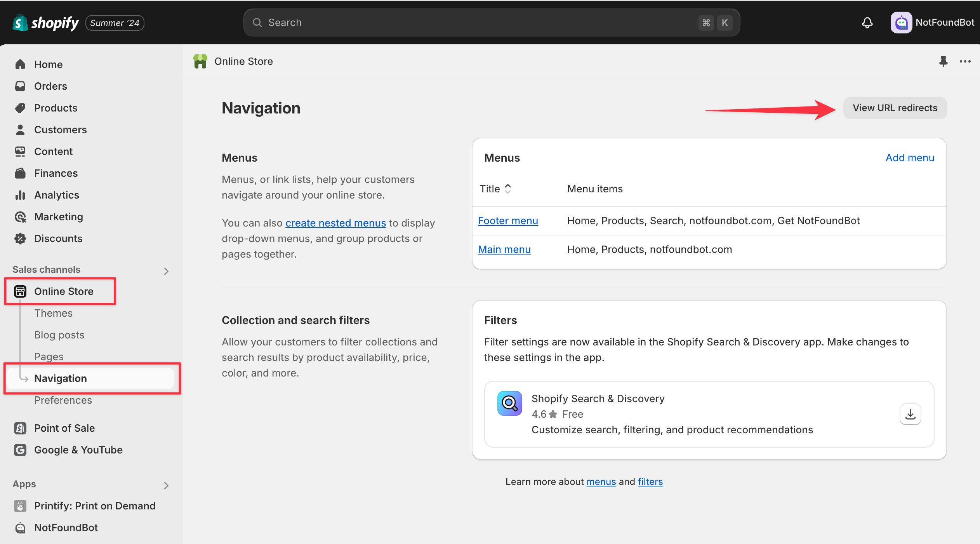The width and height of the screenshot is (980, 544).
Task: Open Finances in sidebar
Action: pyautogui.click(x=56, y=173)
